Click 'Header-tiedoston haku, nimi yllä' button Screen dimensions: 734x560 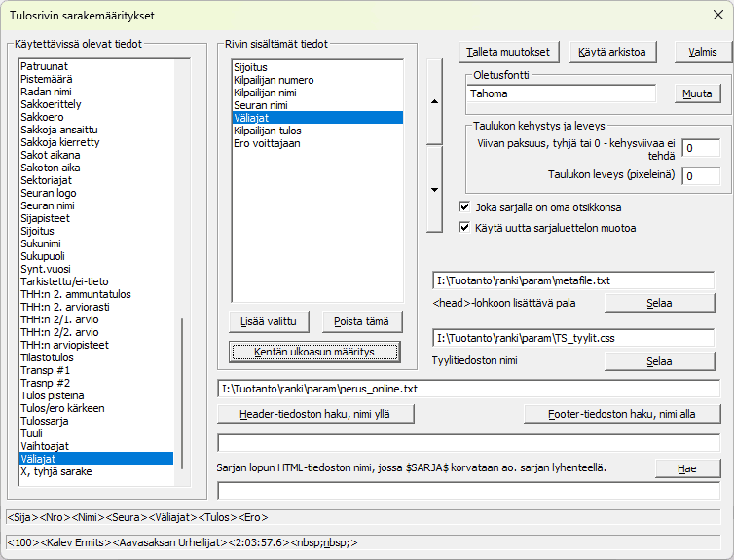pos(316,414)
